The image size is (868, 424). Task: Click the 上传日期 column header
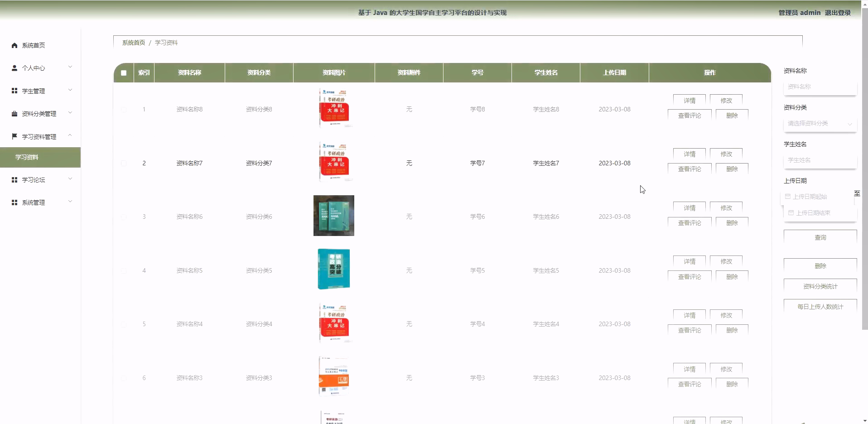(x=614, y=72)
